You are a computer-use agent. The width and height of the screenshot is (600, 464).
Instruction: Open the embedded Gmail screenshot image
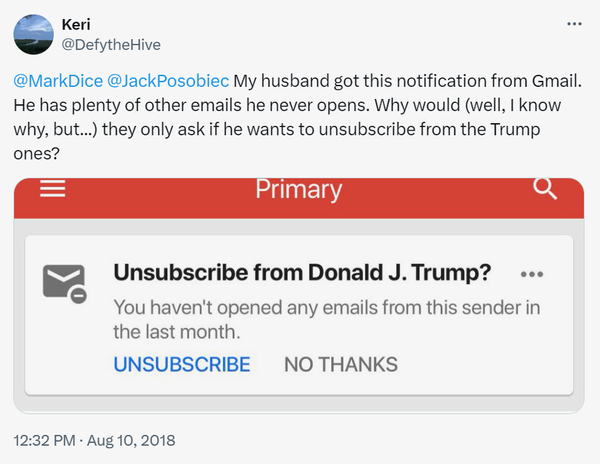tap(299, 295)
